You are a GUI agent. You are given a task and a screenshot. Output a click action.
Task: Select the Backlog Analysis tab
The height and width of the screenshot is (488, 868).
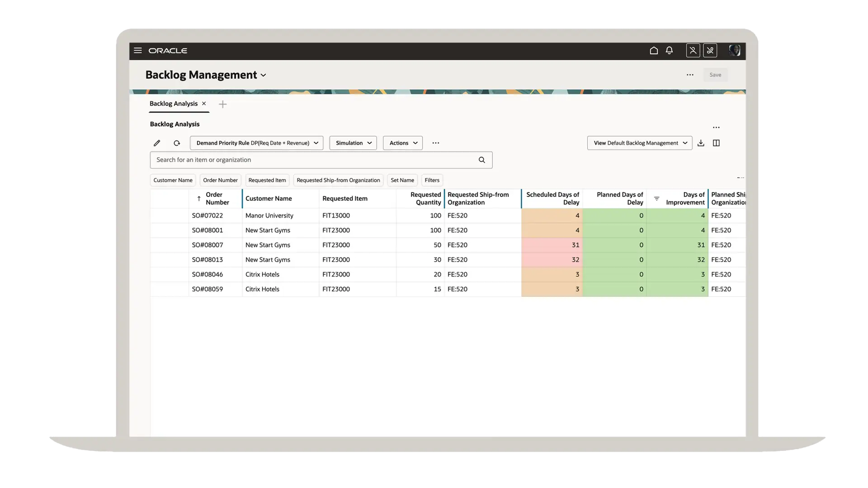coord(174,103)
